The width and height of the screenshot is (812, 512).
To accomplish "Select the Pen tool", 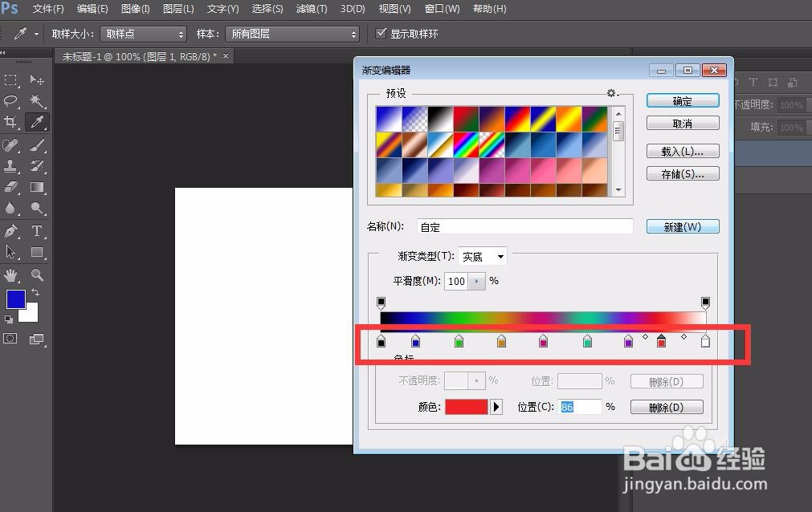I will (11, 231).
